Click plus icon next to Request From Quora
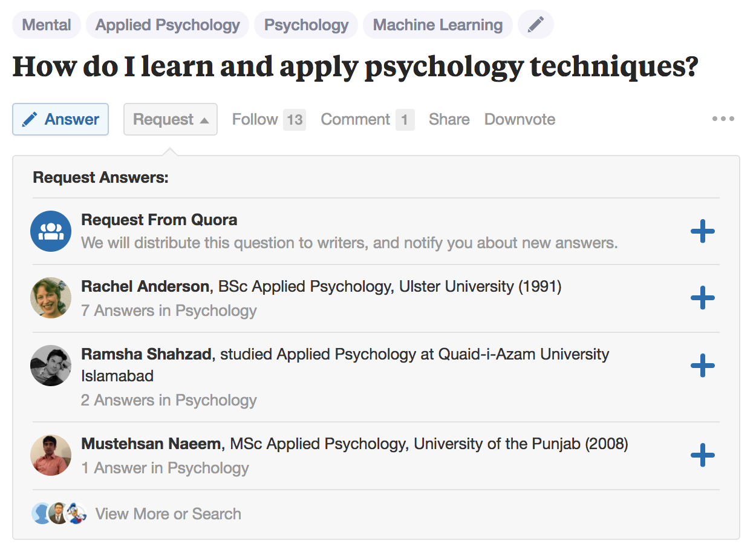 [x=702, y=231]
